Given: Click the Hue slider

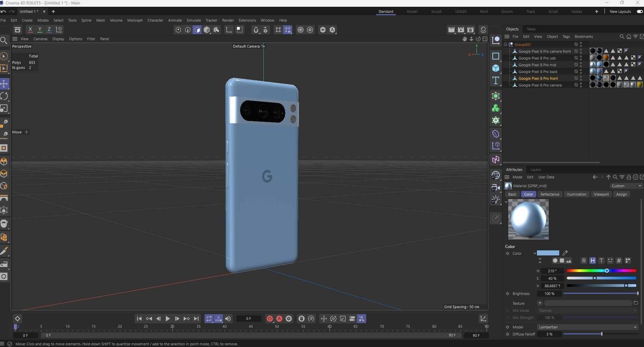Looking at the screenshot, I should pos(601,271).
